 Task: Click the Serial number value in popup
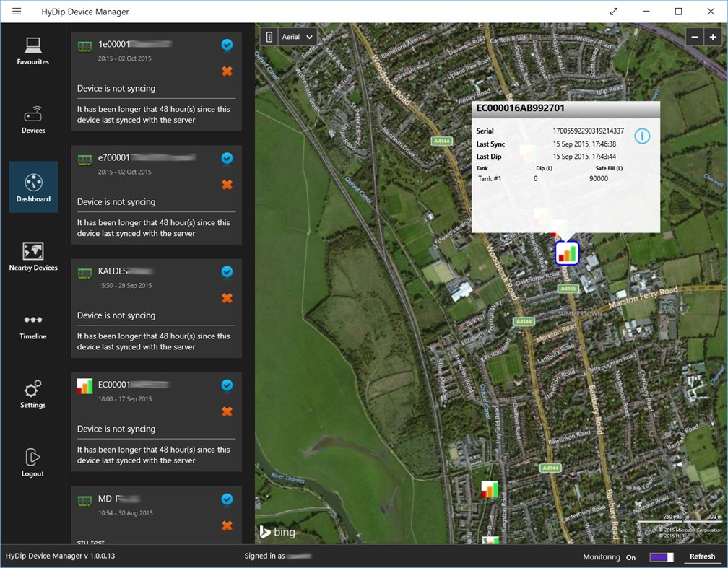pos(588,131)
